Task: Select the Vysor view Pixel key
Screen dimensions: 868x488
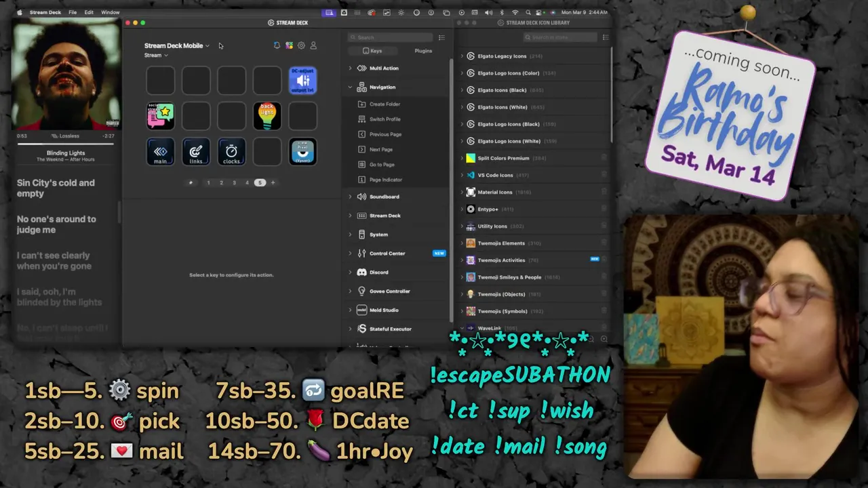Action: click(302, 152)
